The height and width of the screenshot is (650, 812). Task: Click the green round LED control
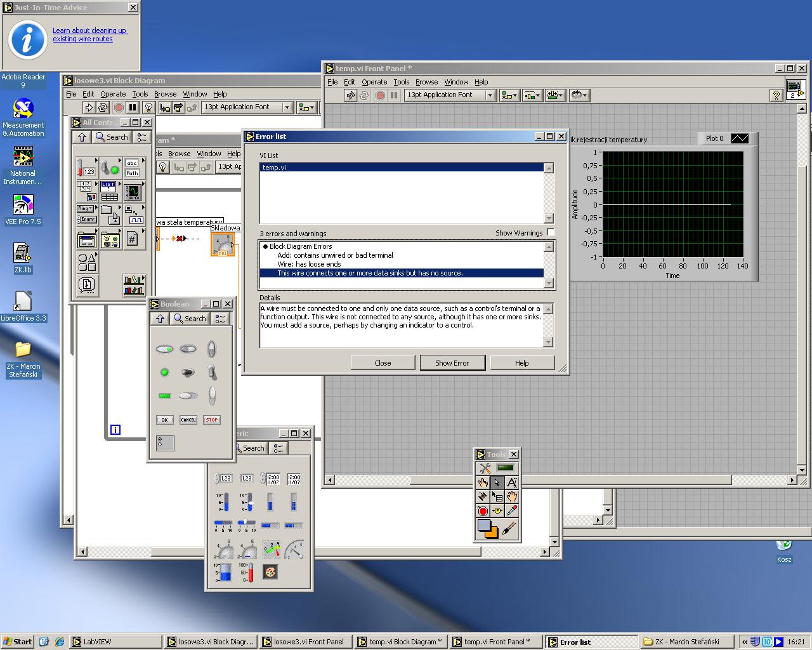tap(164, 373)
